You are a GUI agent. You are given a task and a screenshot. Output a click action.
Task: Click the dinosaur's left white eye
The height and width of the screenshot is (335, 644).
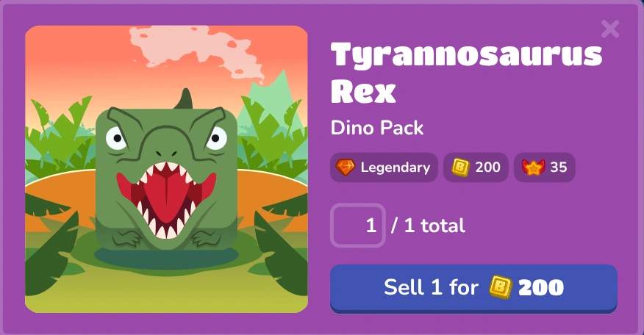pyautogui.click(x=116, y=138)
